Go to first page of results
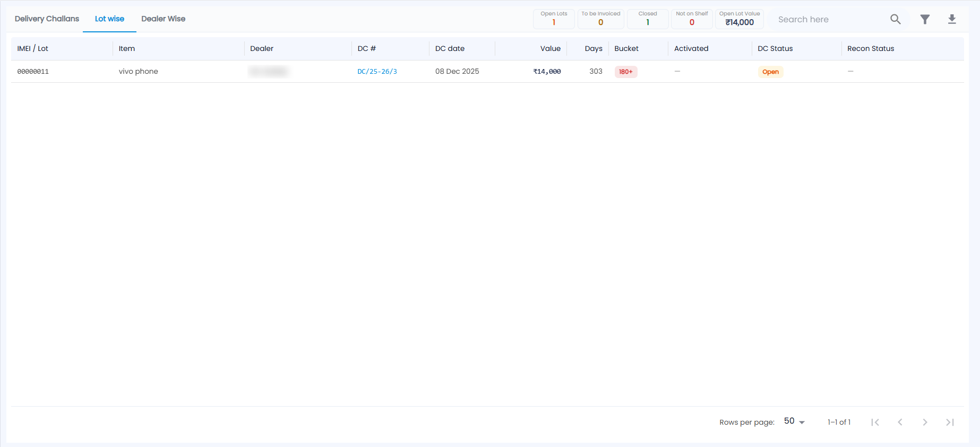 click(875, 422)
